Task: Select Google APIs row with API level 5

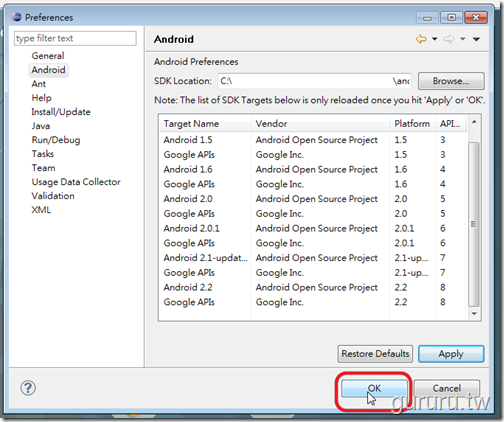Action: (x=313, y=213)
